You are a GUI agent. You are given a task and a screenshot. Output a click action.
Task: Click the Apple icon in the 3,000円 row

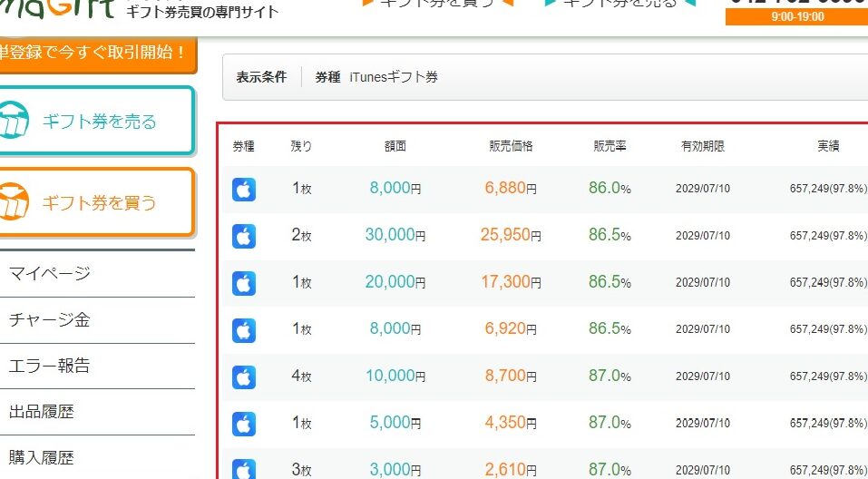pyautogui.click(x=244, y=469)
